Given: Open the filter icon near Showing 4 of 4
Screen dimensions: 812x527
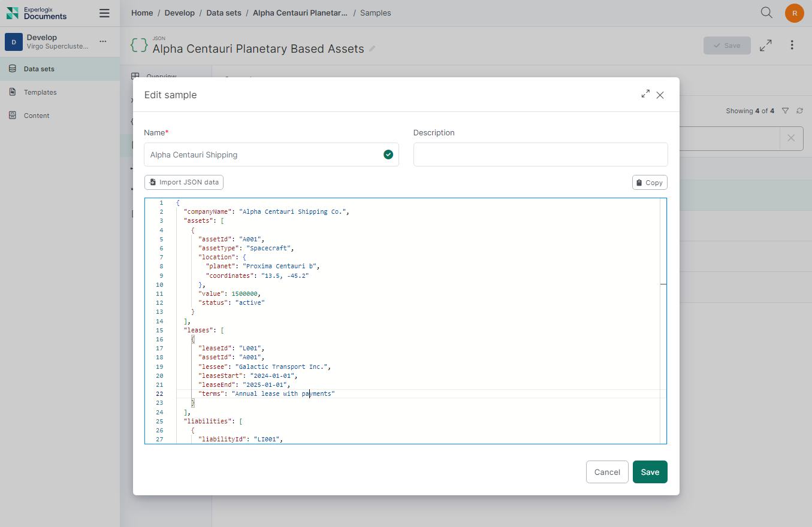Looking at the screenshot, I should click(785, 111).
